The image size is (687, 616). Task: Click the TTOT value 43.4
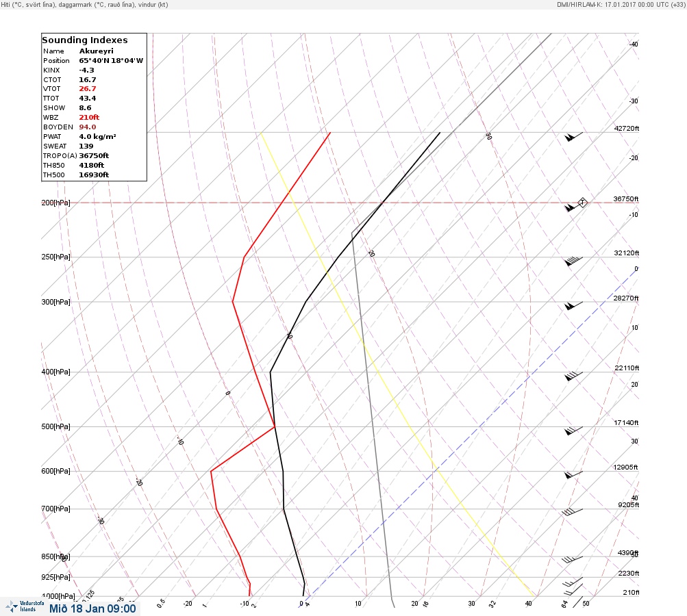coord(87,98)
